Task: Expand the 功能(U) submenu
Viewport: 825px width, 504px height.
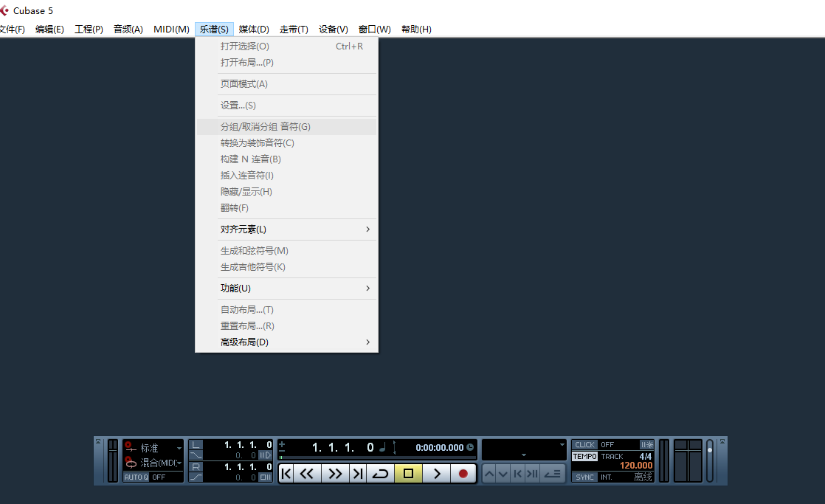Action: click(287, 289)
